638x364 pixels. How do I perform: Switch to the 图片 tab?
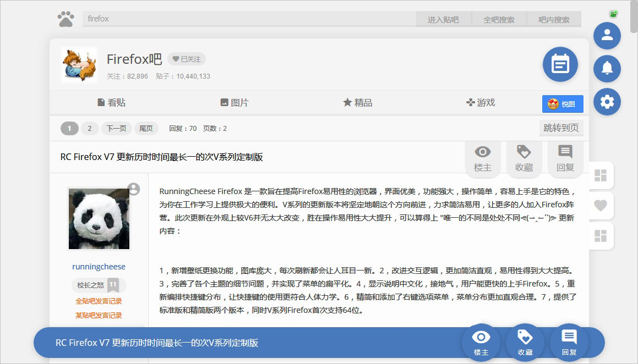(x=235, y=102)
